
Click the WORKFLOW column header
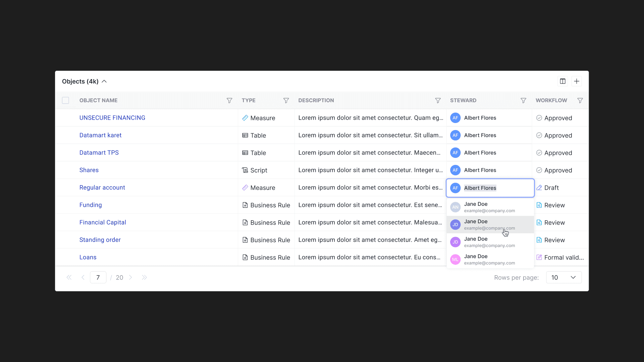(x=551, y=101)
